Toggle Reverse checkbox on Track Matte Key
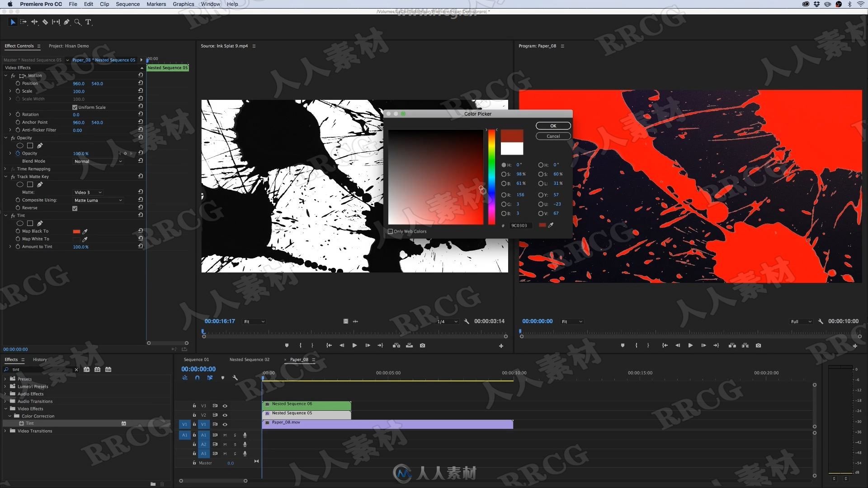The width and height of the screenshot is (868, 488). [x=75, y=207]
